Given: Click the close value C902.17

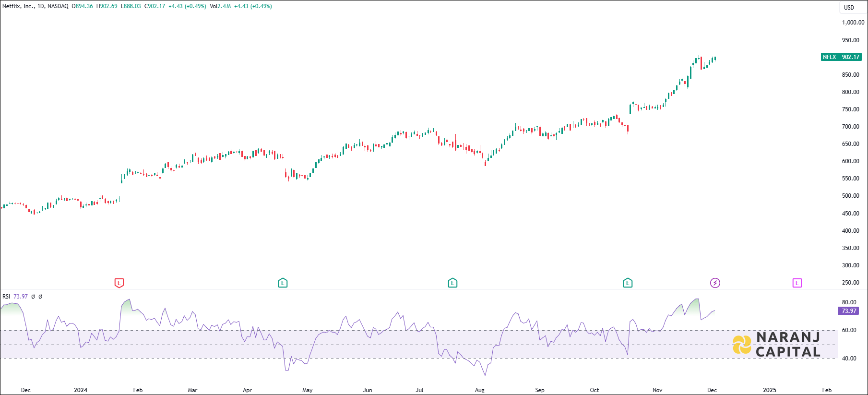Looking at the screenshot, I should [x=155, y=6].
